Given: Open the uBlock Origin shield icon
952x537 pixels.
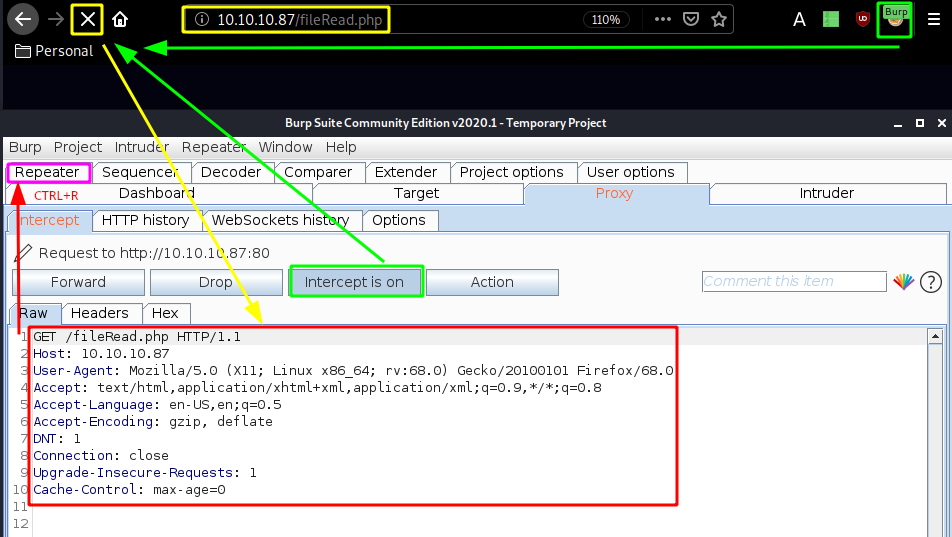Looking at the screenshot, I should 862,19.
